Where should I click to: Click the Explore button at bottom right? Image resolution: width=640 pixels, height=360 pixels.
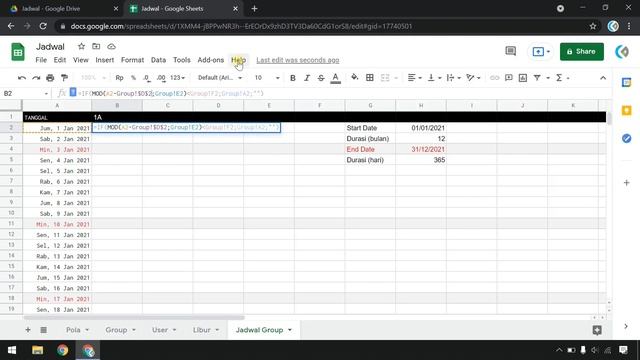[x=597, y=330]
